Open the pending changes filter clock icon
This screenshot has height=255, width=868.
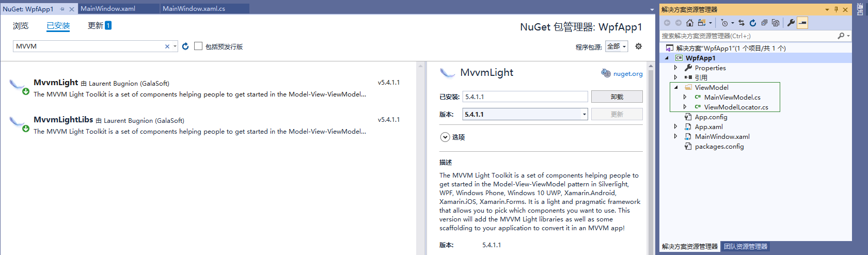pyautogui.click(x=725, y=23)
